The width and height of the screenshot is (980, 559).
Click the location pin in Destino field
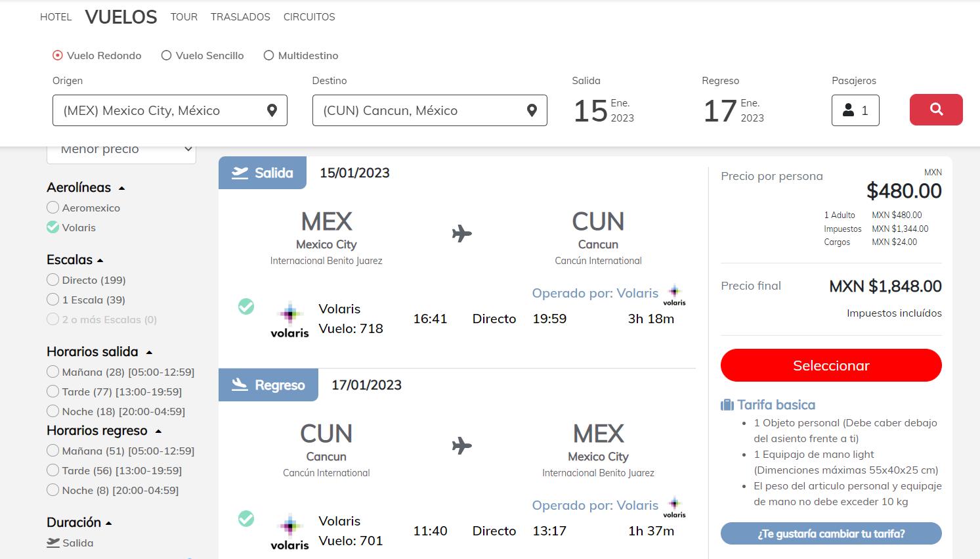pos(532,110)
